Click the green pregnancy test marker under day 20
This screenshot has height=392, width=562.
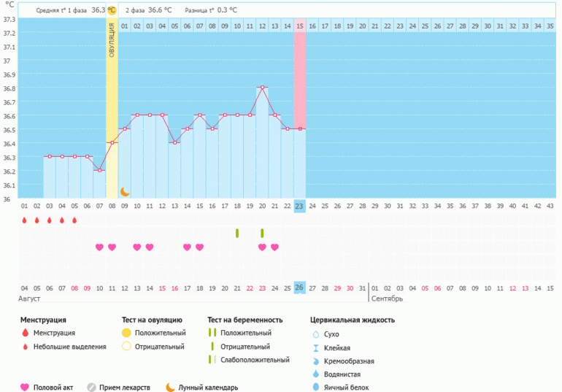point(262,233)
